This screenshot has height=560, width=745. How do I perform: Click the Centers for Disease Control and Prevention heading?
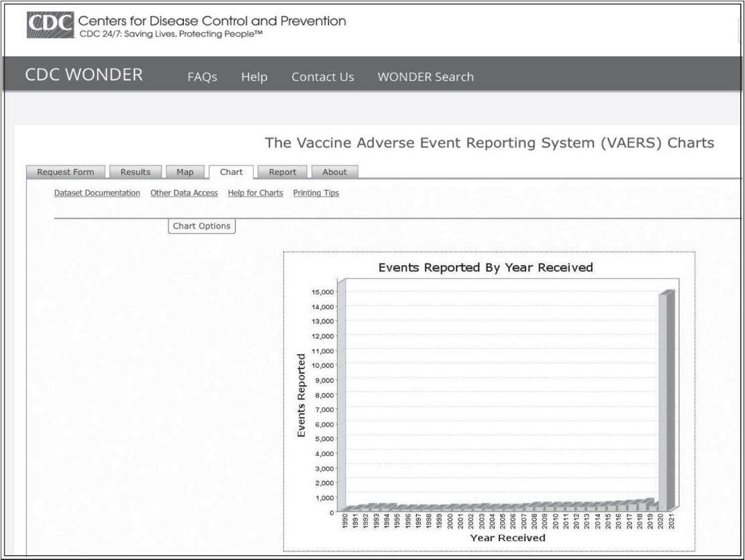coord(212,21)
